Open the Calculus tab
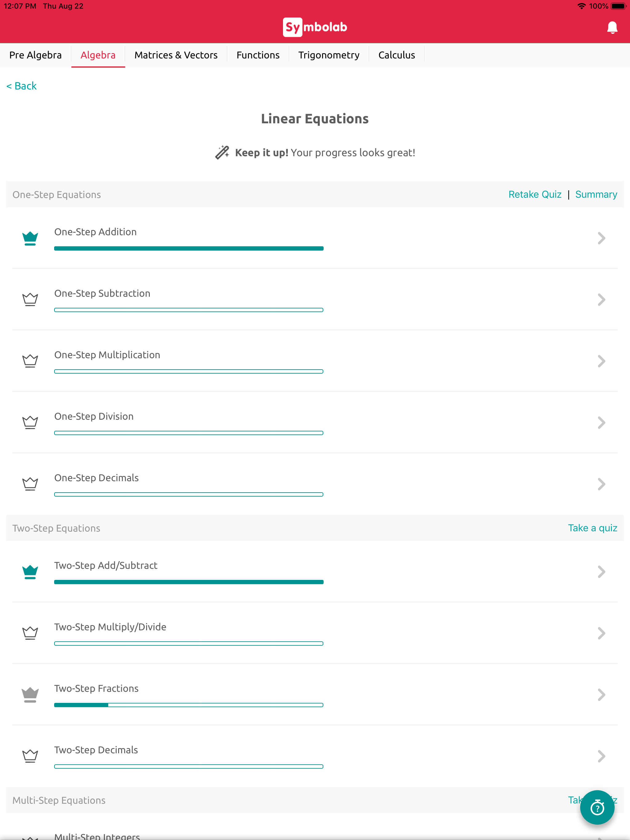The image size is (630, 840). tap(396, 55)
